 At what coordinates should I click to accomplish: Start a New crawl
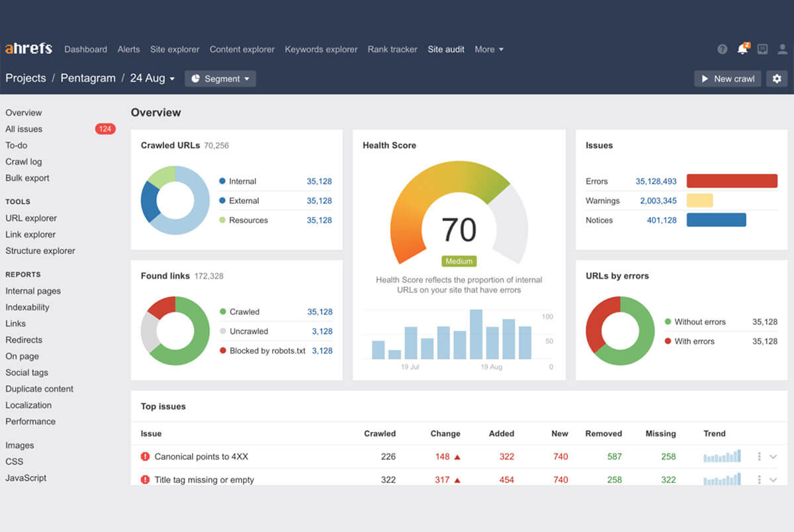coord(727,79)
